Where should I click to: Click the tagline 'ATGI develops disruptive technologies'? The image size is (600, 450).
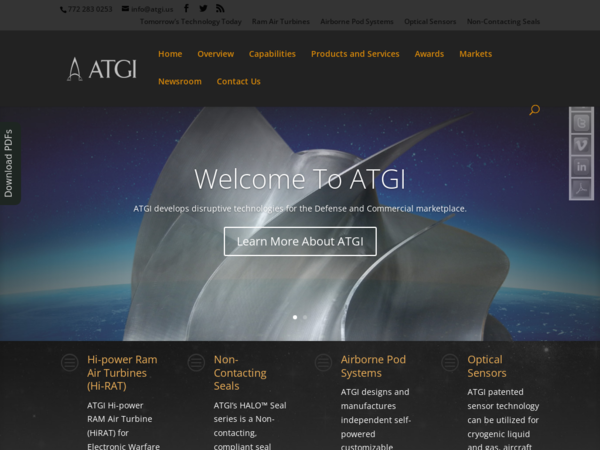point(300,209)
